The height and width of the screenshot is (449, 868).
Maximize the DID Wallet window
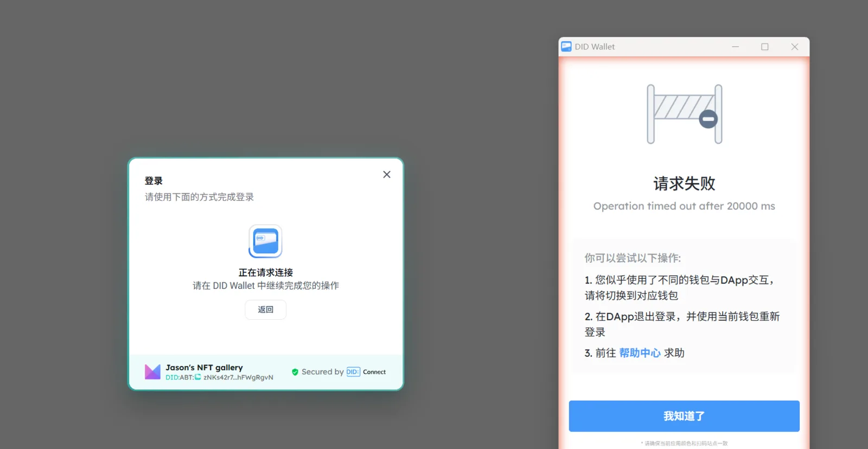pos(765,47)
